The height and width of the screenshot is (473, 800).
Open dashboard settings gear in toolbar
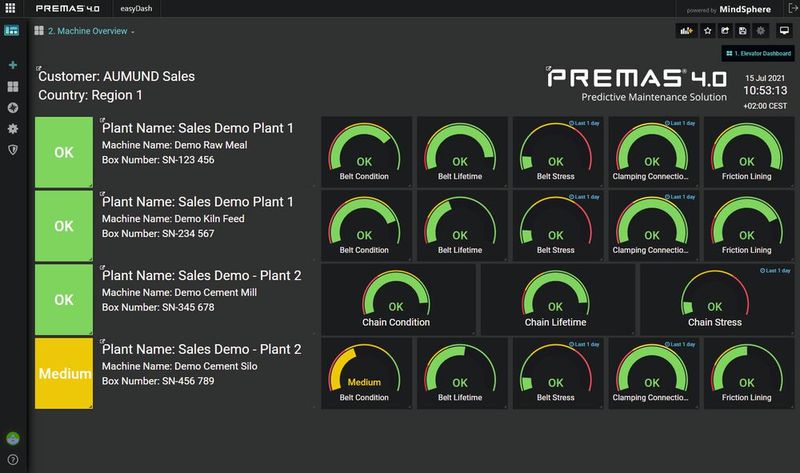click(x=760, y=31)
